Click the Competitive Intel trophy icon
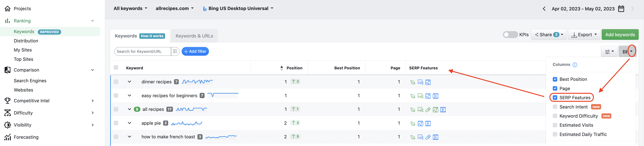The height and width of the screenshot is (146, 644). (x=7, y=101)
